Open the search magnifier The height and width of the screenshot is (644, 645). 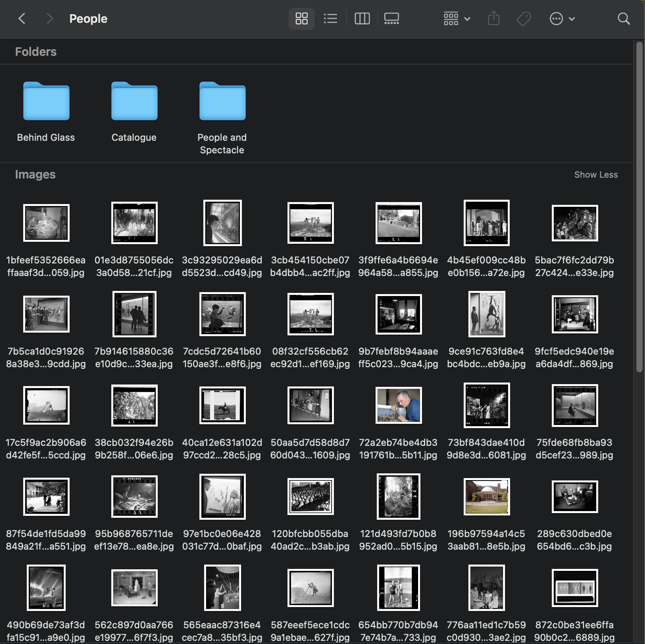623,18
